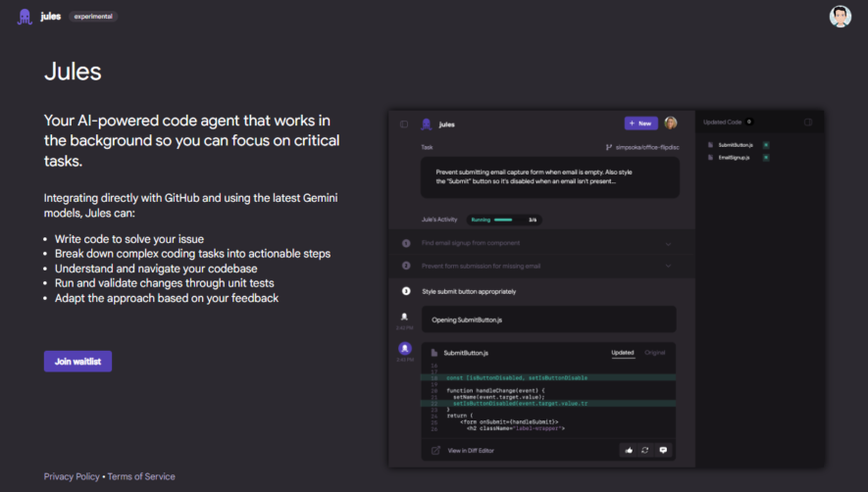Click the green status marker for SubmitButton.js
Image resolution: width=868 pixels, height=492 pixels.
click(x=766, y=145)
